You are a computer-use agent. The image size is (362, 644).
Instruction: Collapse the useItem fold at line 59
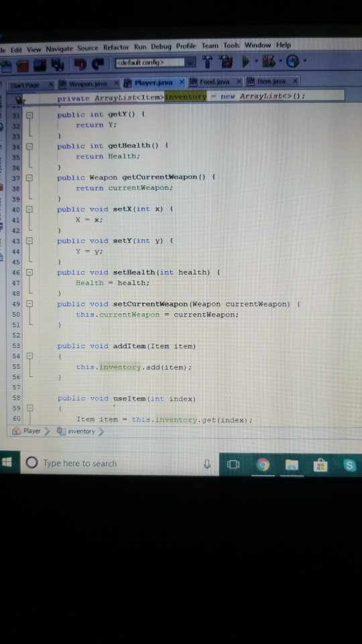click(29, 409)
